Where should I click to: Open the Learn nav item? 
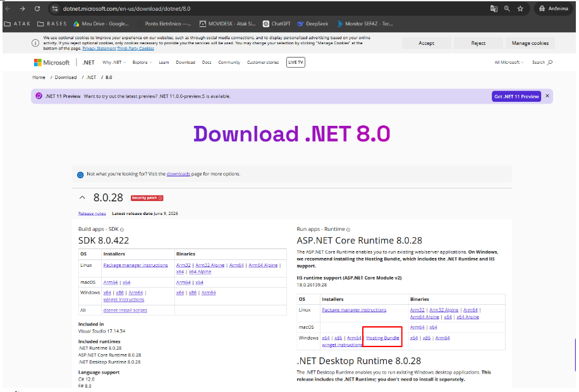click(x=164, y=63)
